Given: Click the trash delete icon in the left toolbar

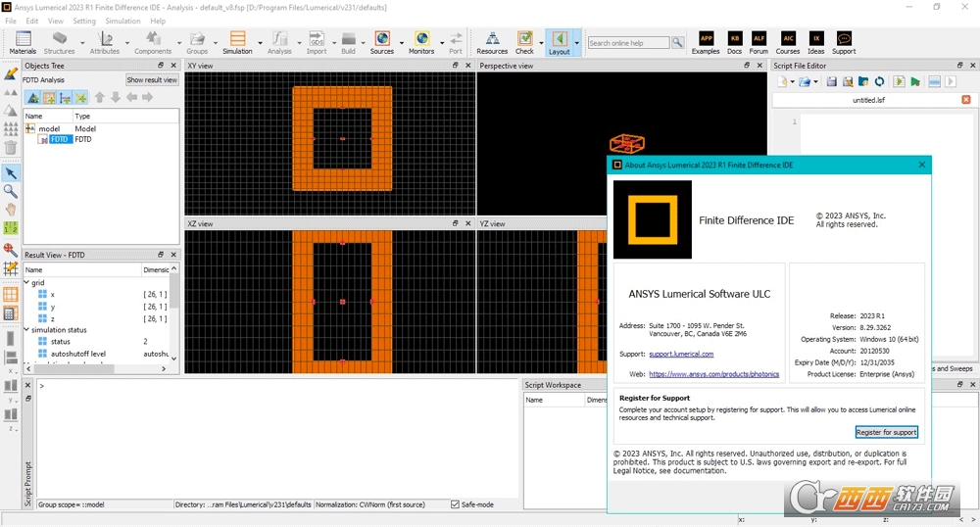Looking at the screenshot, I should coord(11,147).
